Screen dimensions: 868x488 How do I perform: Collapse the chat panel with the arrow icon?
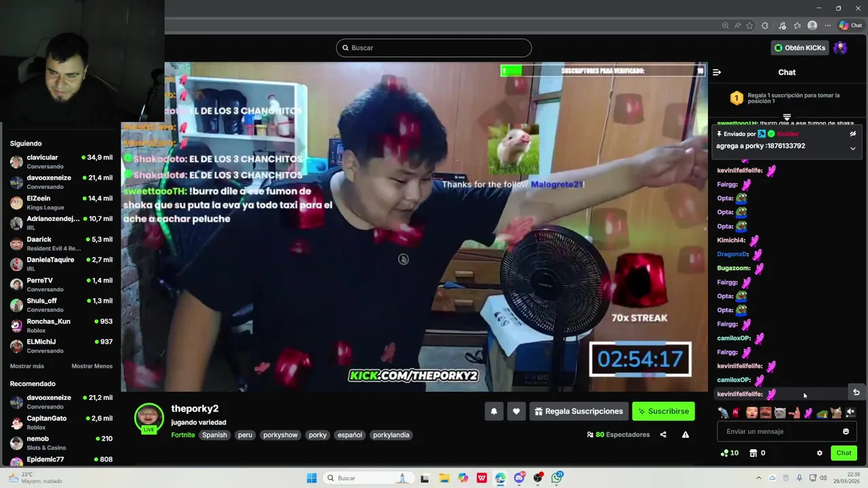coord(717,73)
